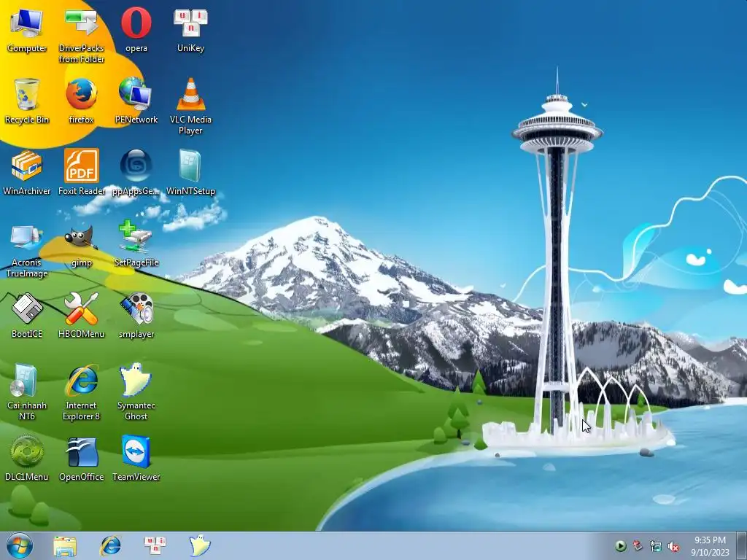Select the DLC1Menu icon
This screenshot has width=747, height=560.
click(x=27, y=458)
